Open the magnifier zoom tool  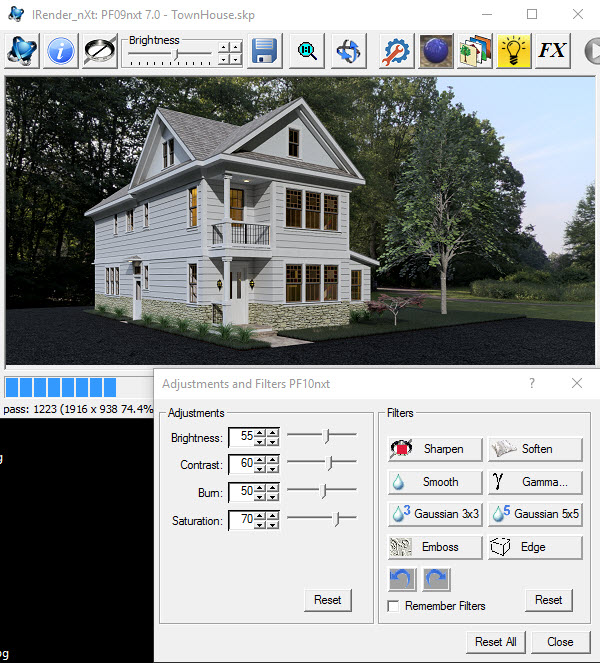coord(307,51)
